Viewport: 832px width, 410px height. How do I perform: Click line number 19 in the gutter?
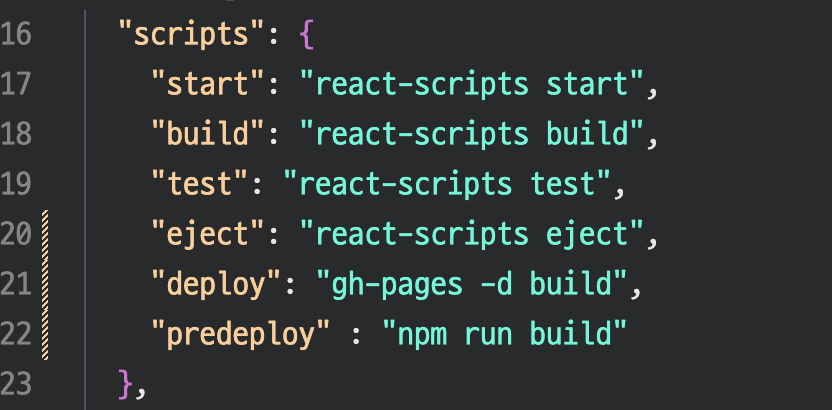click(15, 184)
